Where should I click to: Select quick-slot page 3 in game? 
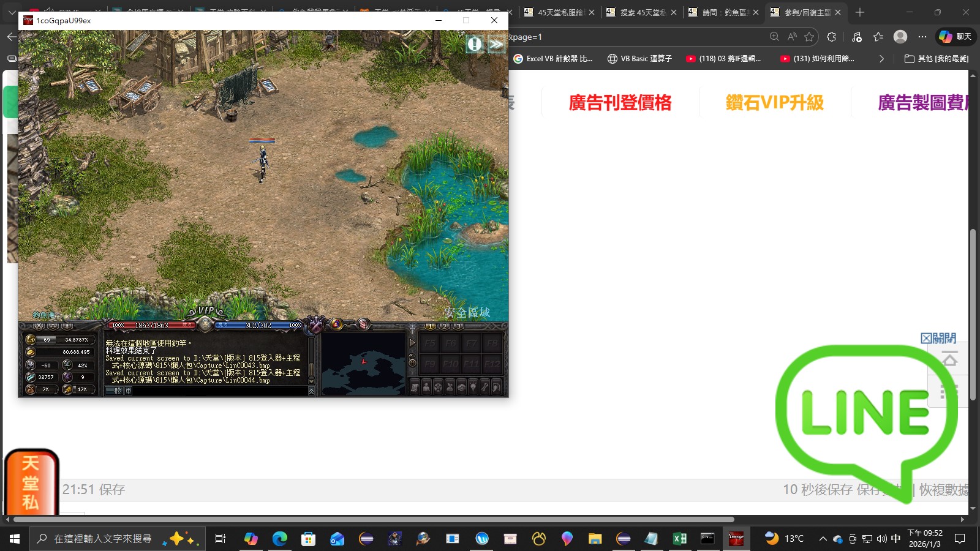point(459,326)
